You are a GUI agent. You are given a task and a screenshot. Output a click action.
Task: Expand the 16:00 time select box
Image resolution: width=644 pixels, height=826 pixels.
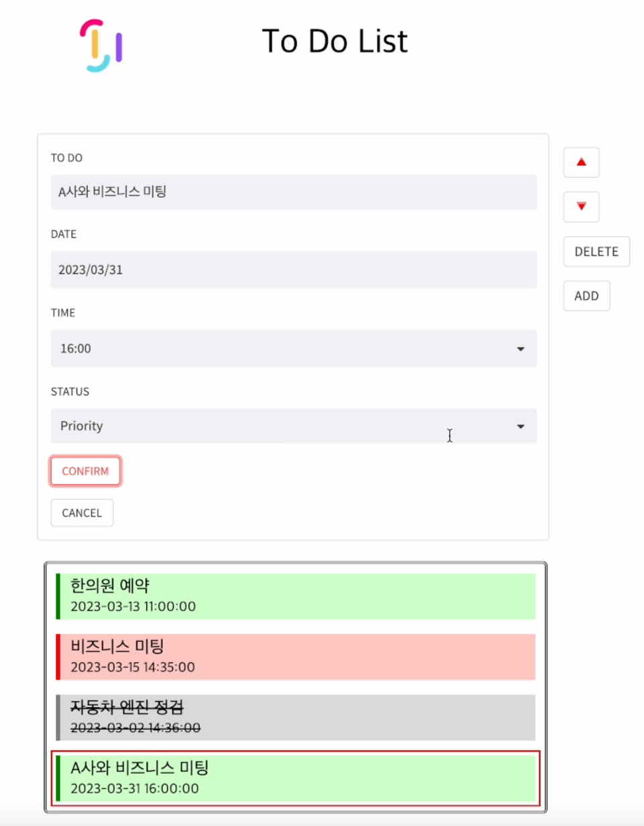(294, 348)
